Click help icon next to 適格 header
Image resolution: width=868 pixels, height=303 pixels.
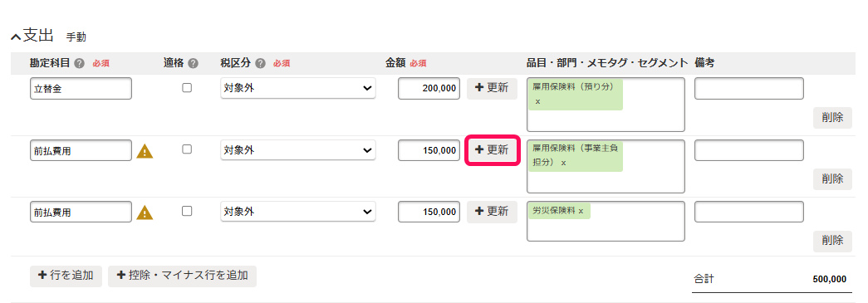pos(194,64)
